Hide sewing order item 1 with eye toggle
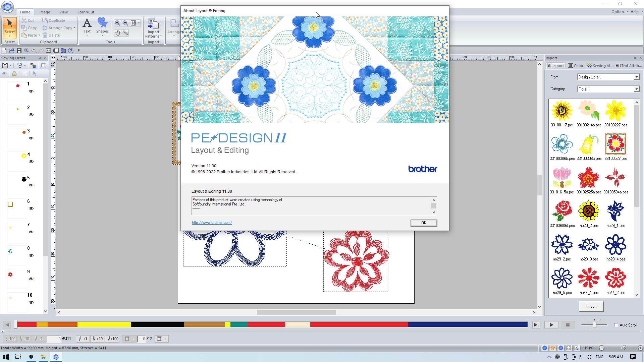The width and height of the screenshot is (644, 362). pos(31,91)
